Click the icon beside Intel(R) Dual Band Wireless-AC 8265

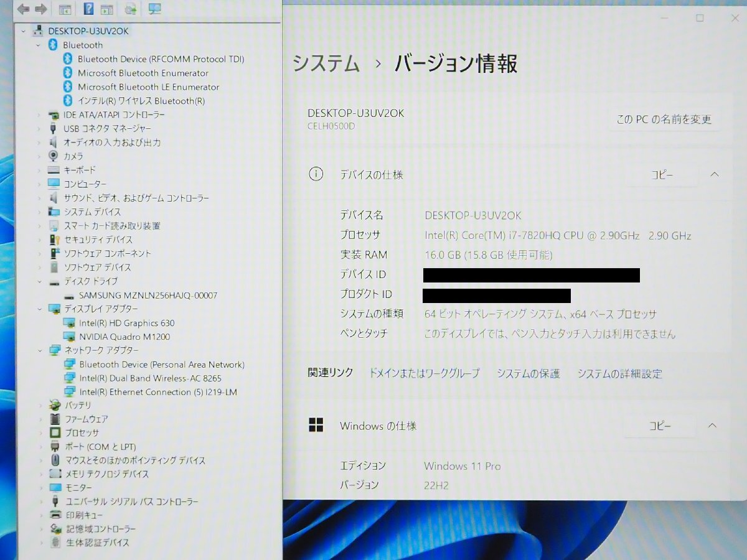coord(69,378)
